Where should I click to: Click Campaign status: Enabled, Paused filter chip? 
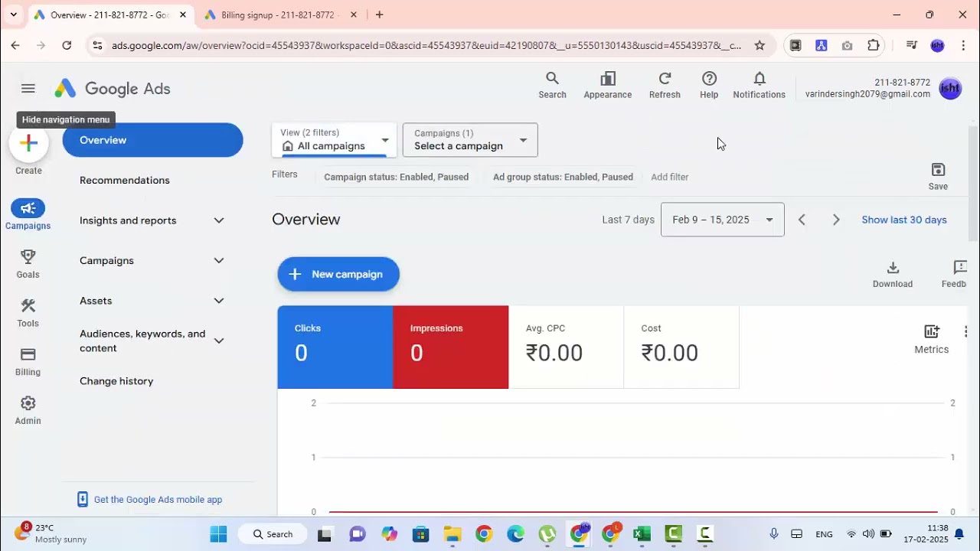pos(396,177)
